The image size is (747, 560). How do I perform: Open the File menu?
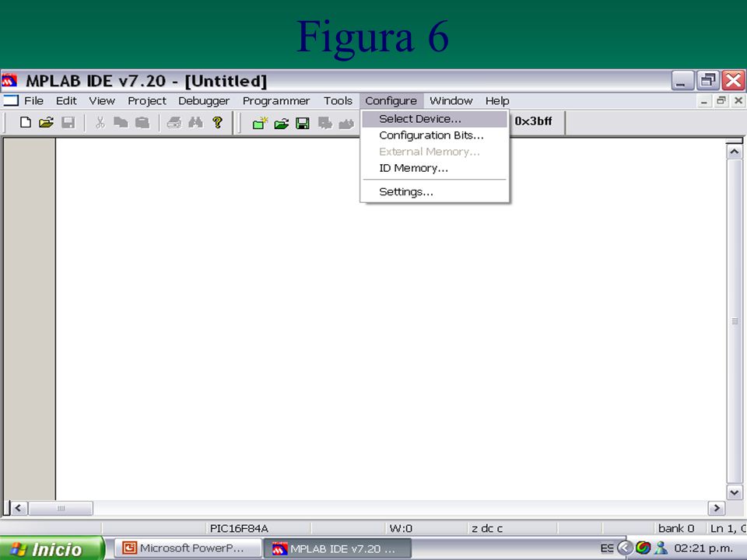(x=33, y=101)
